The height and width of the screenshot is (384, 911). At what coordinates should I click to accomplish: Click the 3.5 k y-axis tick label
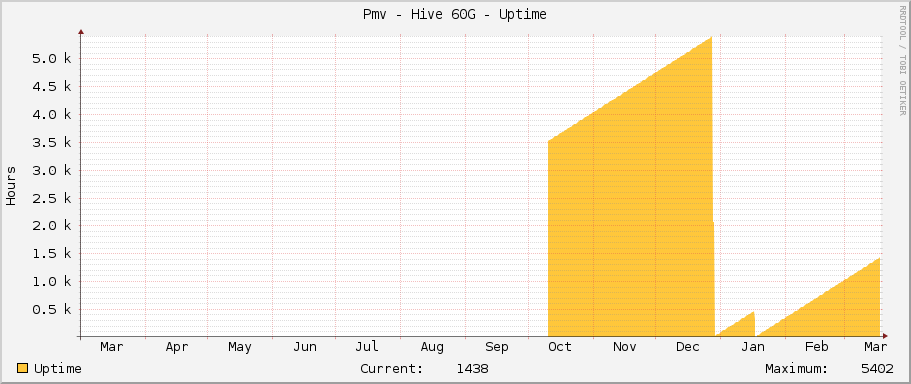[x=52, y=142]
